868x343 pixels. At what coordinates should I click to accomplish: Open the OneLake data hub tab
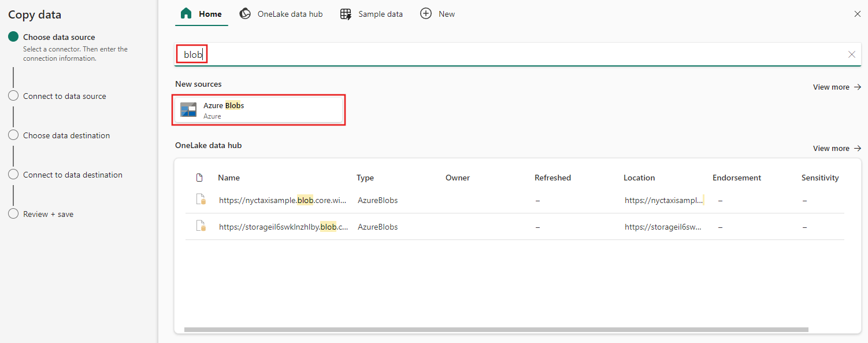tap(281, 14)
